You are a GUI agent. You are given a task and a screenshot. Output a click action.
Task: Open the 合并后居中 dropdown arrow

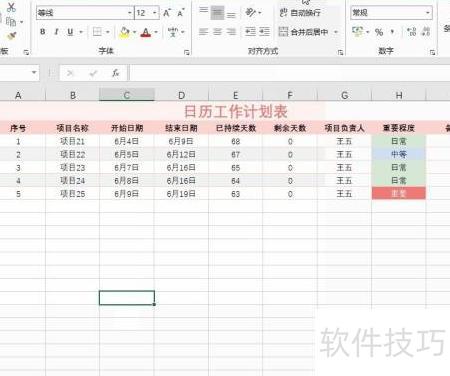pyautogui.click(x=336, y=32)
